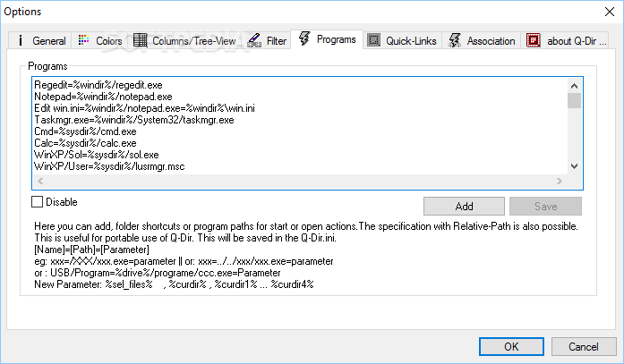Show the about Q-Dir tab
The image size is (624, 364).
click(565, 40)
